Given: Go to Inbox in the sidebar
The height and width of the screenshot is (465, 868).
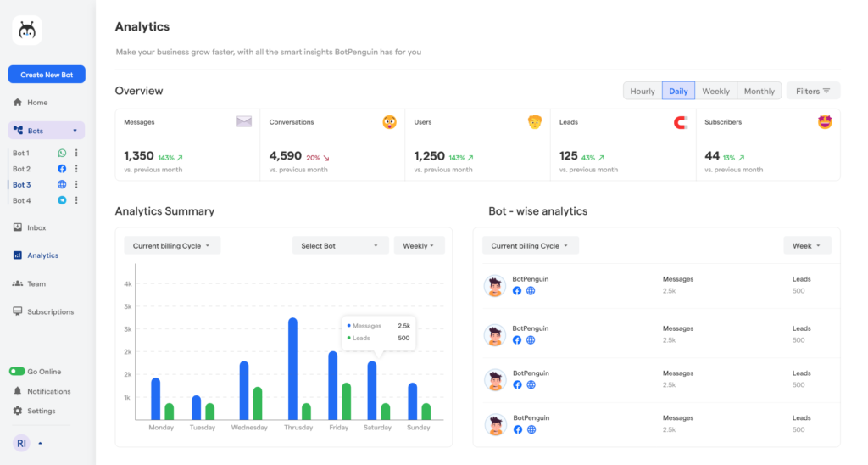Looking at the screenshot, I should pos(36,227).
